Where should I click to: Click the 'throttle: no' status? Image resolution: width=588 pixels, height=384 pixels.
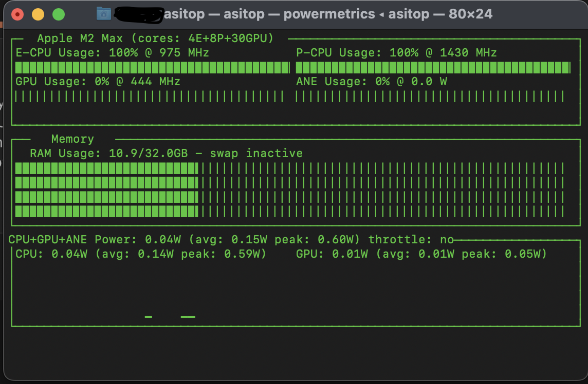pyautogui.click(x=411, y=239)
